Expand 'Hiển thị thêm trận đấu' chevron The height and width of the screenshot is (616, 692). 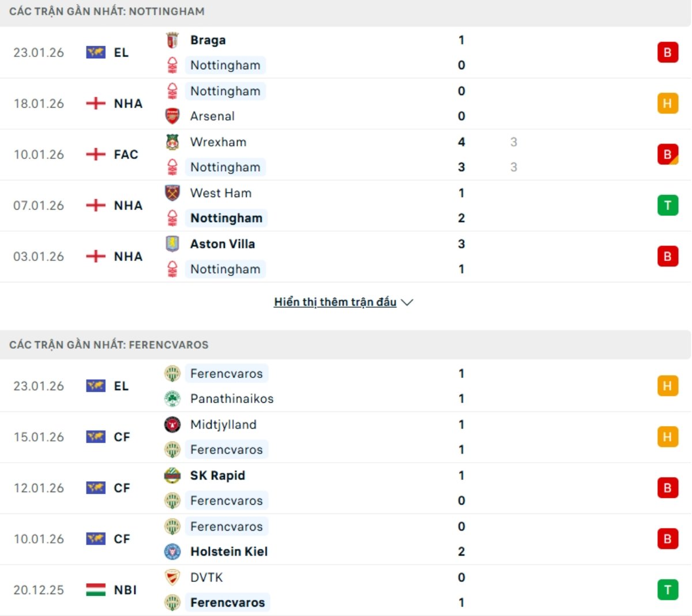click(407, 303)
